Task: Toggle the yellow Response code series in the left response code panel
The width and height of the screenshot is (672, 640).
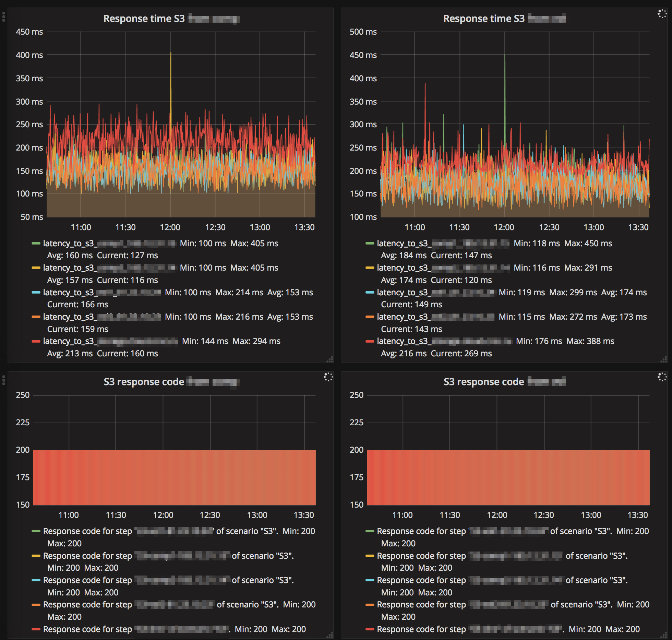Action: click(168, 556)
